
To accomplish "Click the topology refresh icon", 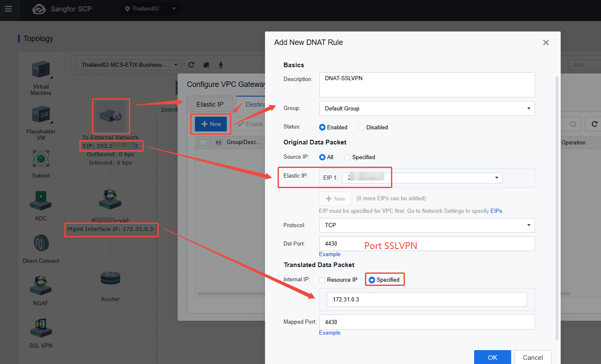I will coord(192,65).
